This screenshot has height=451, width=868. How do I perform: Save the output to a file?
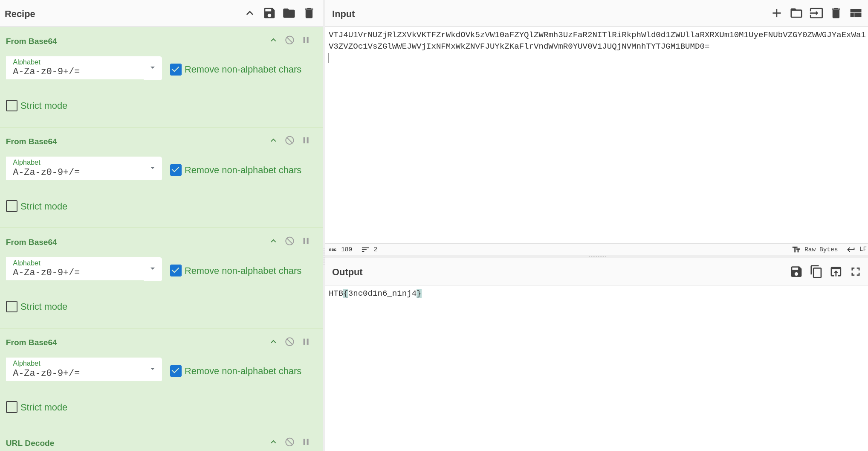click(796, 272)
